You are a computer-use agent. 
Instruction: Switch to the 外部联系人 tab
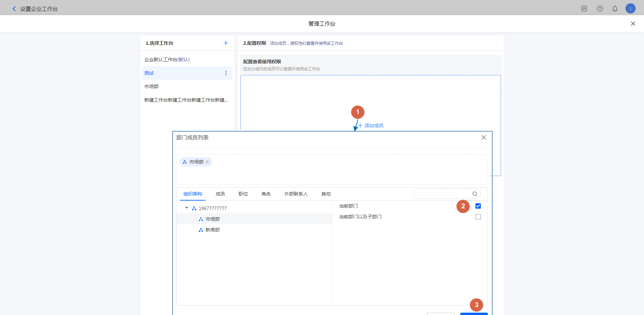point(296,194)
